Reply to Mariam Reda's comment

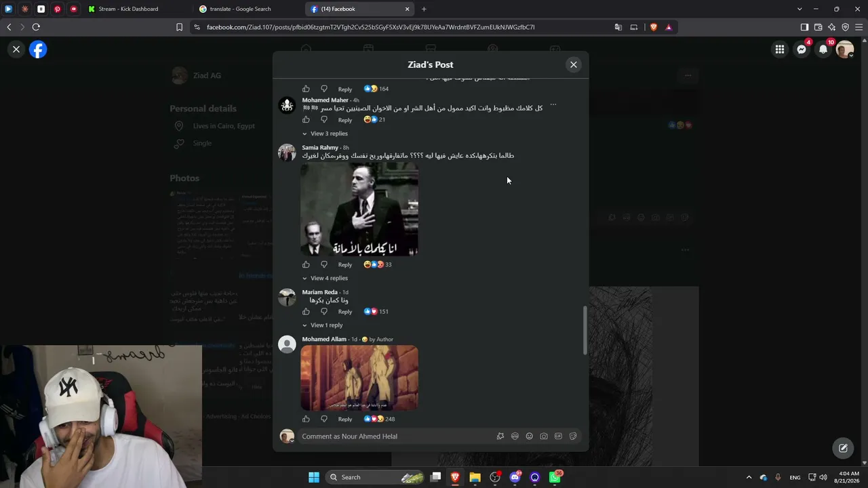[x=345, y=312]
